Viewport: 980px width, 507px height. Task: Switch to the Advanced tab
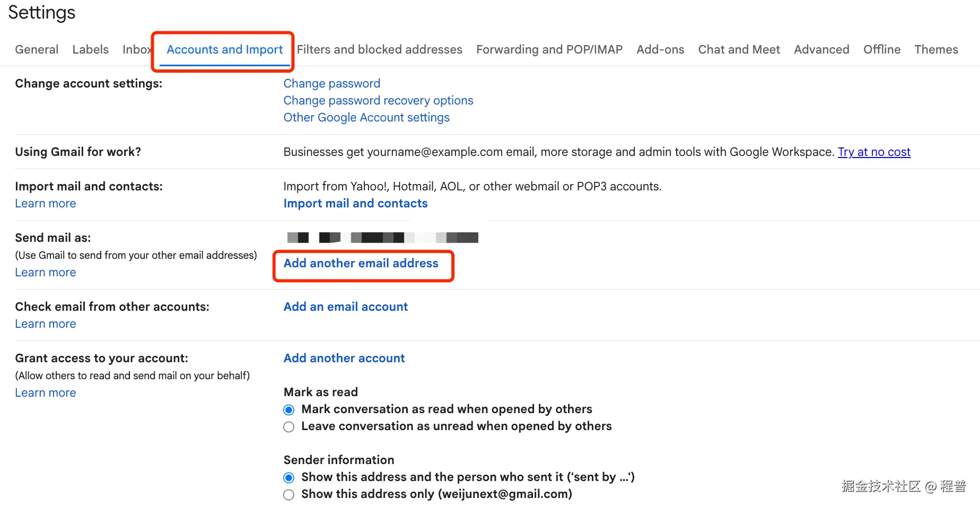pos(821,49)
